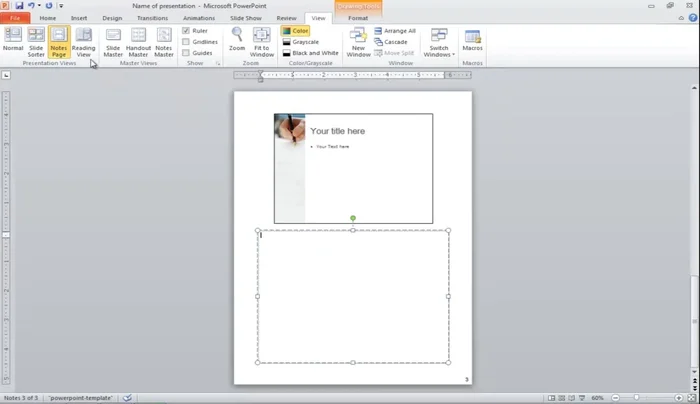Select Black and White color mode
Viewport: 700px width, 404px height.
coord(310,53)
